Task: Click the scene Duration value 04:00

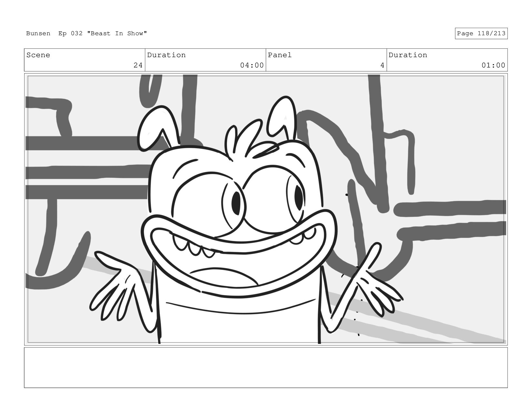Action: [252, 65]
